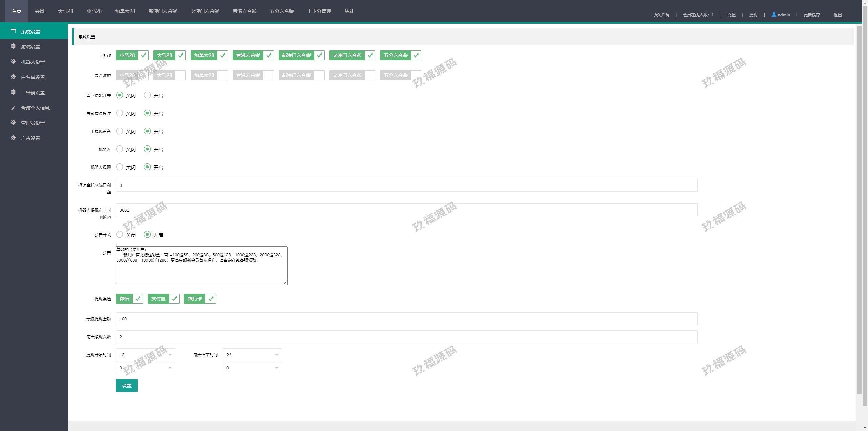Click gear icon beside 白名单设置
The width and height of the screenshot is (868, 431).
click(13, 77)
